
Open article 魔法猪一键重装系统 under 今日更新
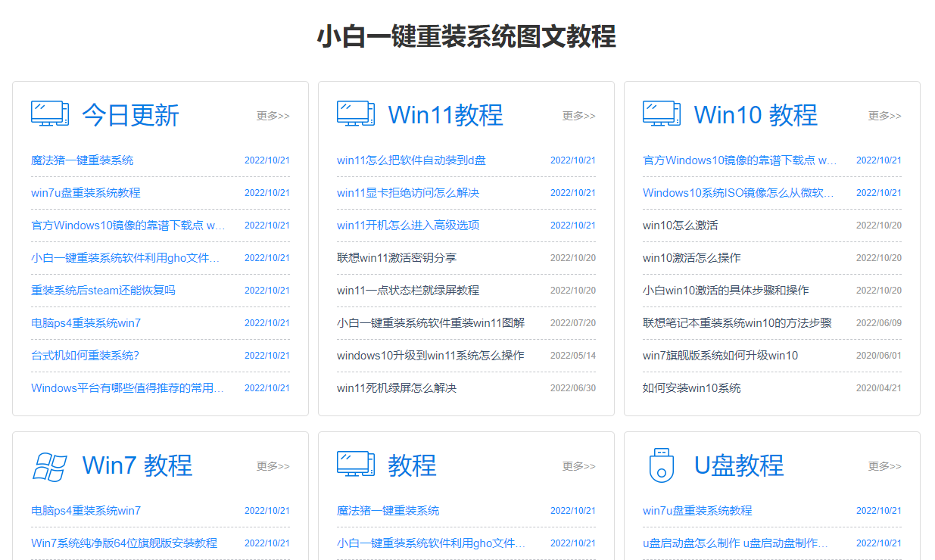click(x=83, y=160)
